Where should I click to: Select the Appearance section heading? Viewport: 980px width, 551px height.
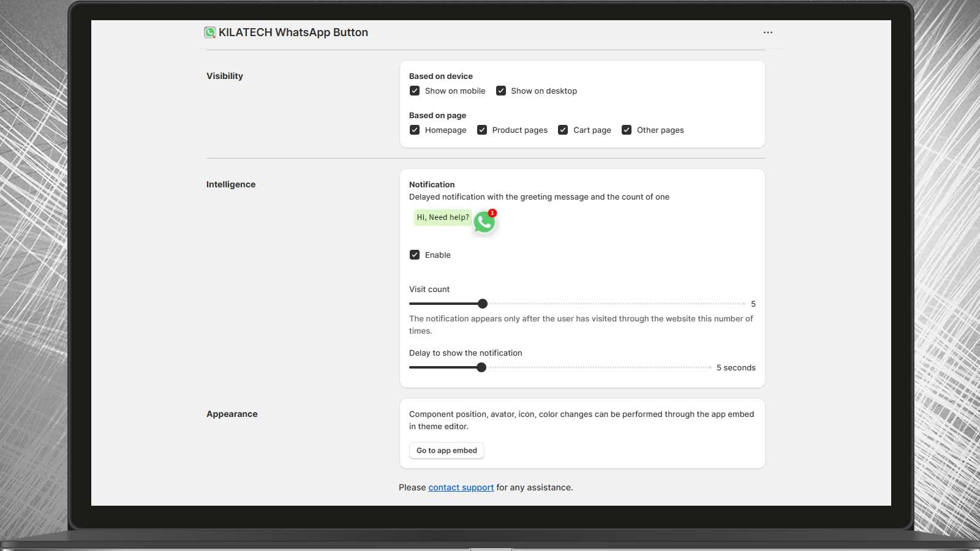232,414
